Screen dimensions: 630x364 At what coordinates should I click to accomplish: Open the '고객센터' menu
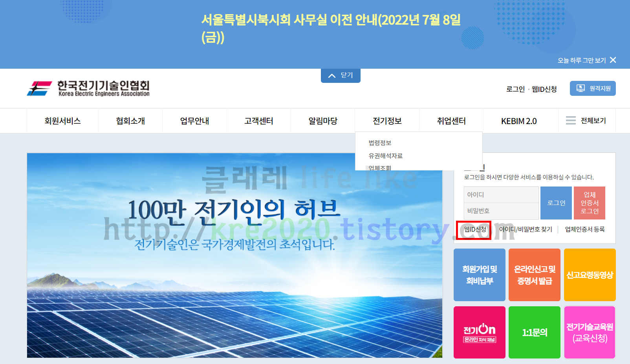[x=258, y=121]
